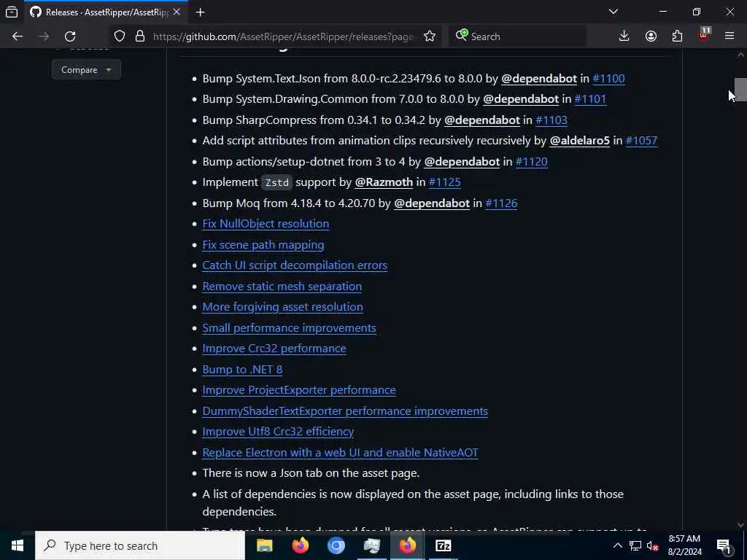The image size is (747, 560).
Task: Open the tracking protection shield icon
Action: (120, 36)
